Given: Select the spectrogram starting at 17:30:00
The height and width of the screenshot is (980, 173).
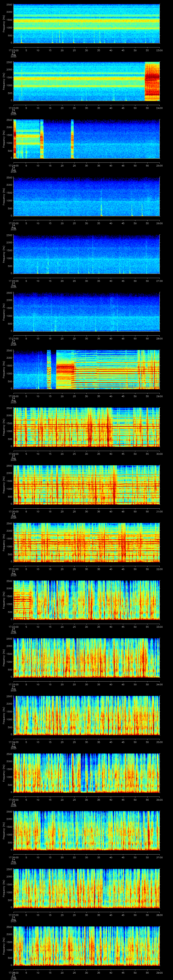Looking at the screenshot, I should tap(86, 485).
